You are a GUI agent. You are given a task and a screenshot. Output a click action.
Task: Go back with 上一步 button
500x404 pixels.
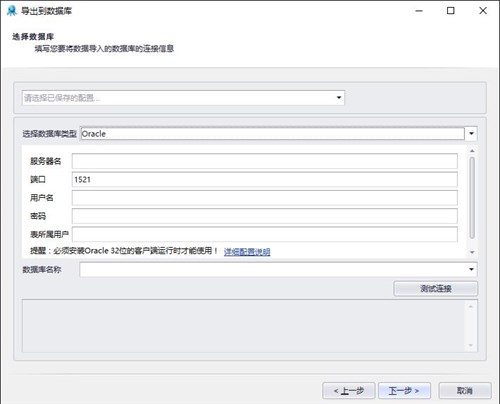tap(349, 391)
